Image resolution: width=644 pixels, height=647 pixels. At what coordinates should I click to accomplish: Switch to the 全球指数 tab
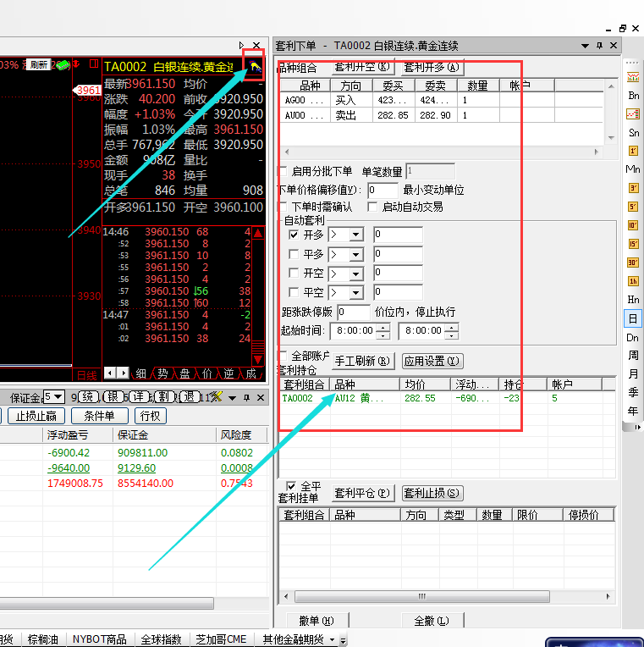161,639
